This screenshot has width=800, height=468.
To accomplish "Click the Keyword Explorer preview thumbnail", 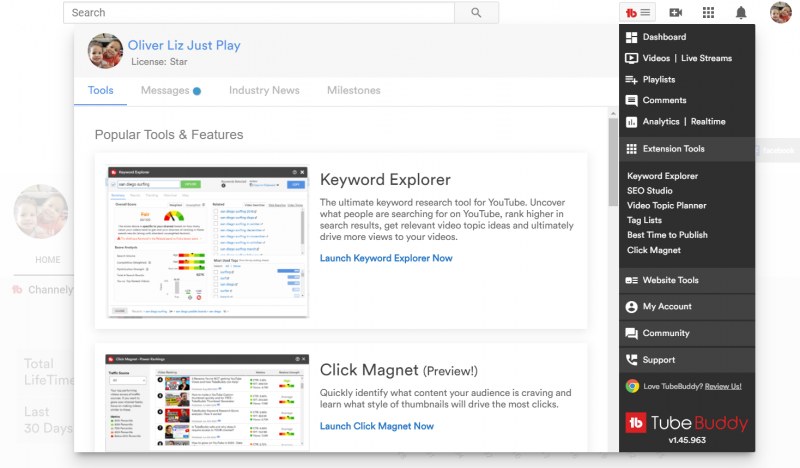I will 208,241.
